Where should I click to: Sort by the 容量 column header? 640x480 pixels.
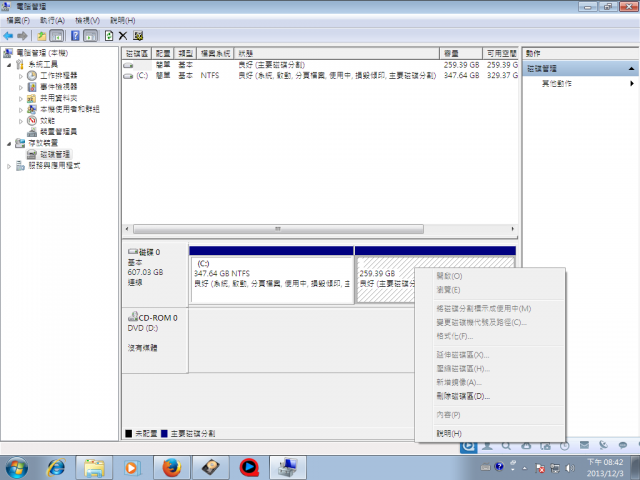(461, 53)
